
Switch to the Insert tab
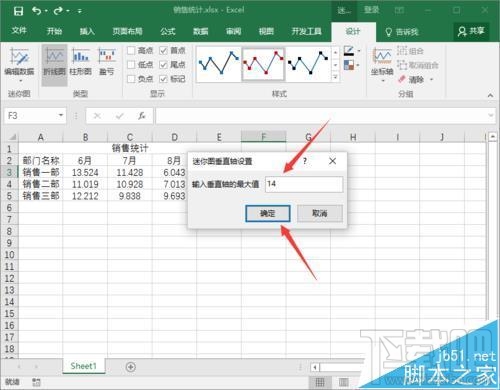[87, 31]
